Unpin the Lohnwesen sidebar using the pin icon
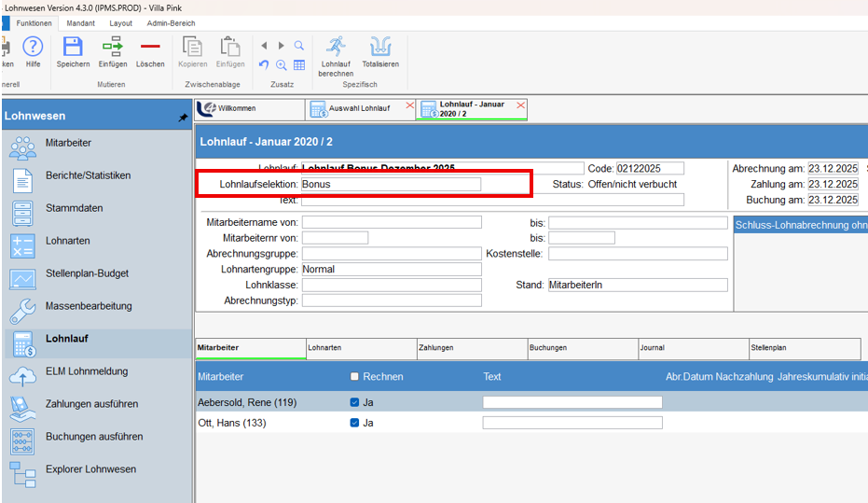868x503 pixels. [x=183, y=119]
